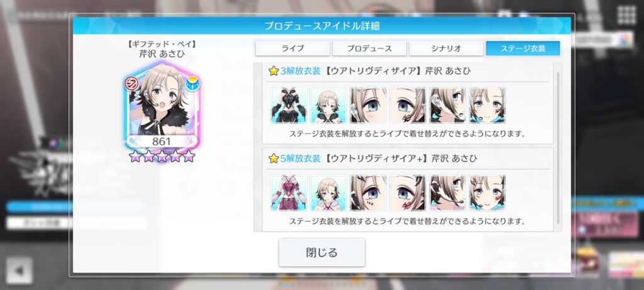
Task: Tap the third face icon in 3解放衣装 row
Action: (368, 105)
